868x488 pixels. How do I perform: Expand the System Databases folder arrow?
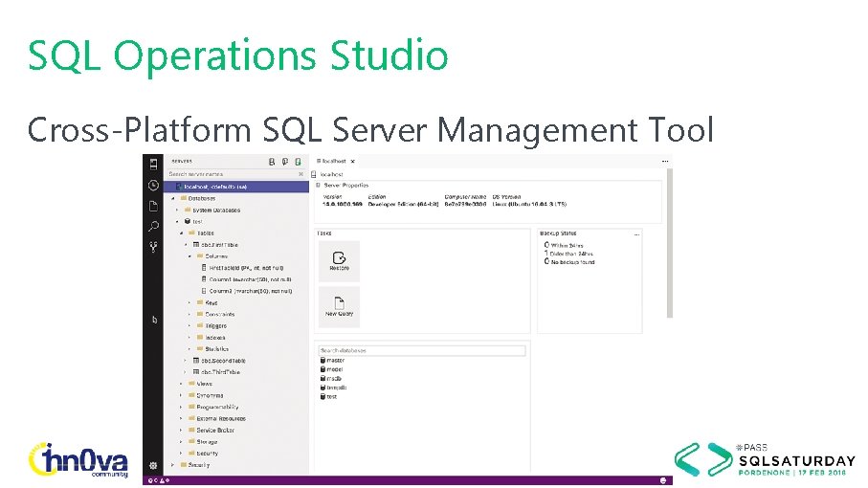[x=177, y=211]
